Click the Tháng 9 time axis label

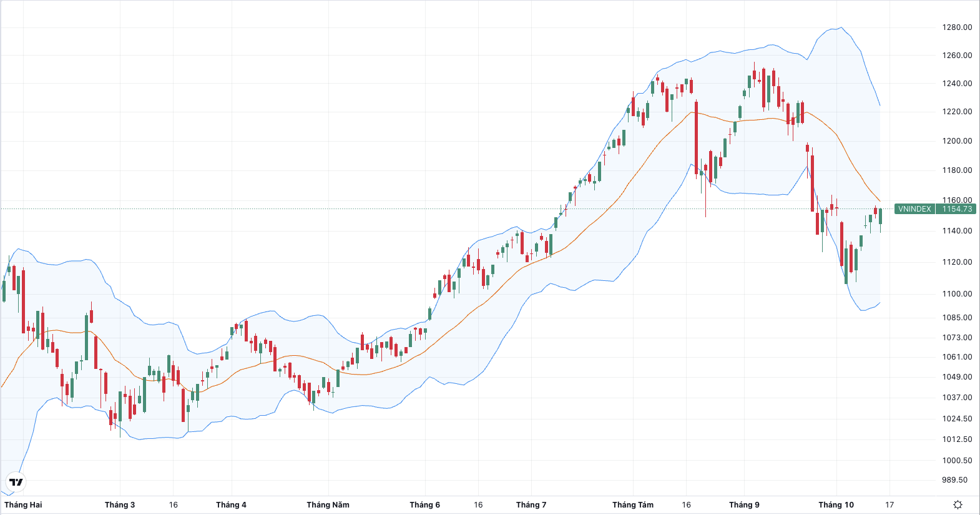pyautogui.click(x=744, y=505)
